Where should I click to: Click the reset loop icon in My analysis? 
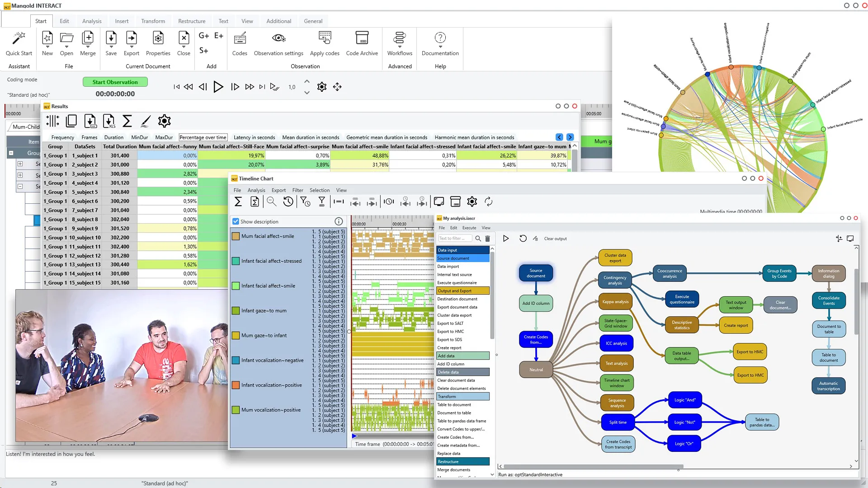coord(523,239)
